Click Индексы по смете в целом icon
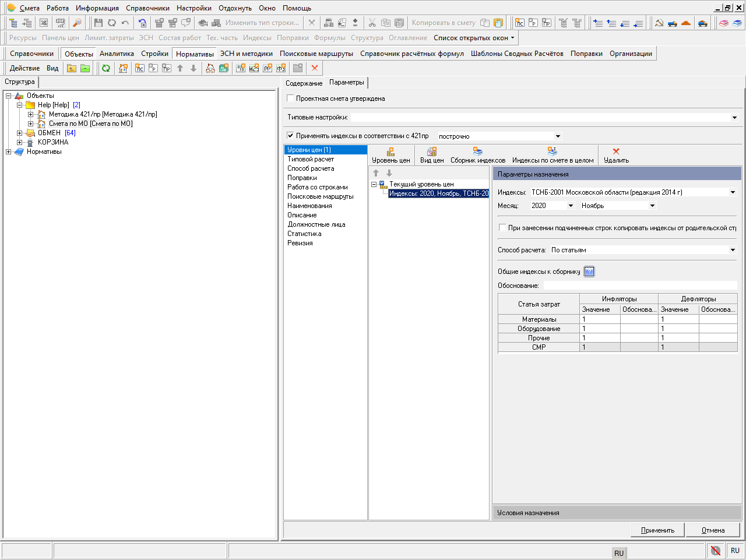746x560 pixels. [553, 152]
